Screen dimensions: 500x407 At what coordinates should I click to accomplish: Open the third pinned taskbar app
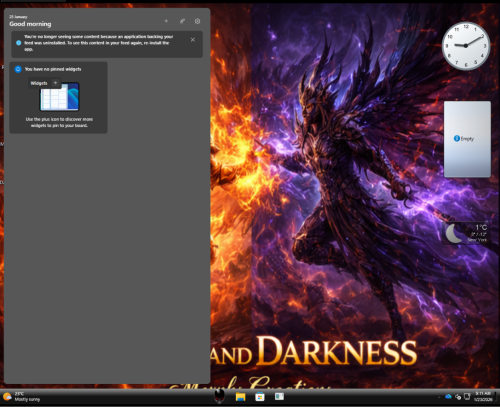279,396
